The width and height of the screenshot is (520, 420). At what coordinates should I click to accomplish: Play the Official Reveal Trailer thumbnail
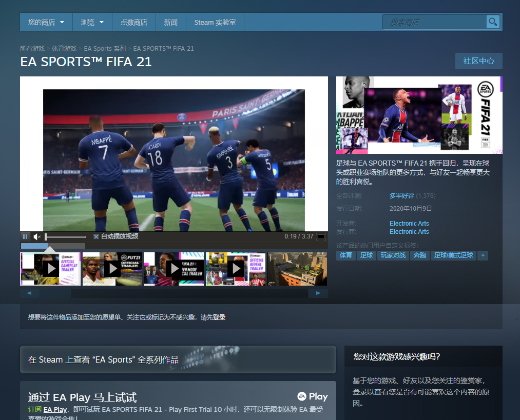coord(236,269)
